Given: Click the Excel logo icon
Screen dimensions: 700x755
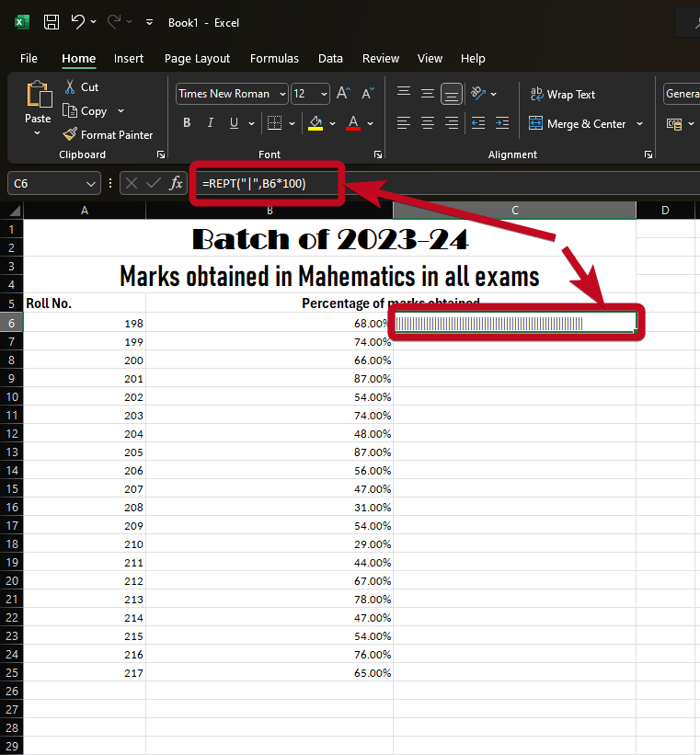Looking at the screenshot, I should (x=22, y=22).
